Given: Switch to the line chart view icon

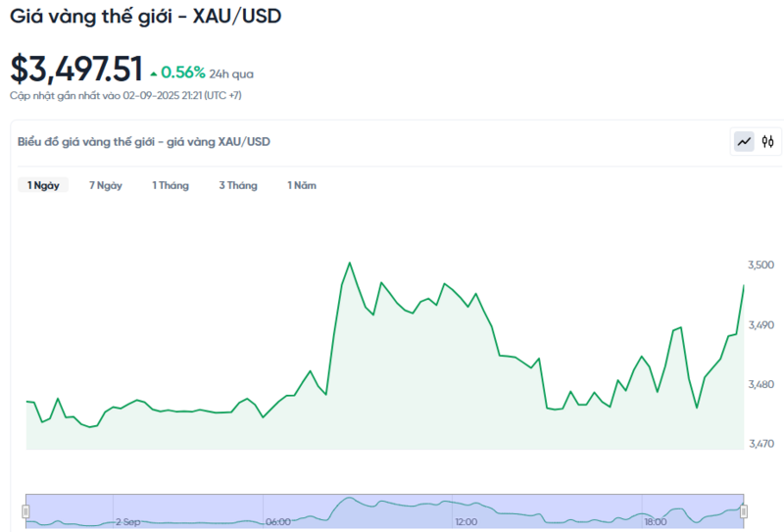Looking at the screenshot, I should point(744,142).
